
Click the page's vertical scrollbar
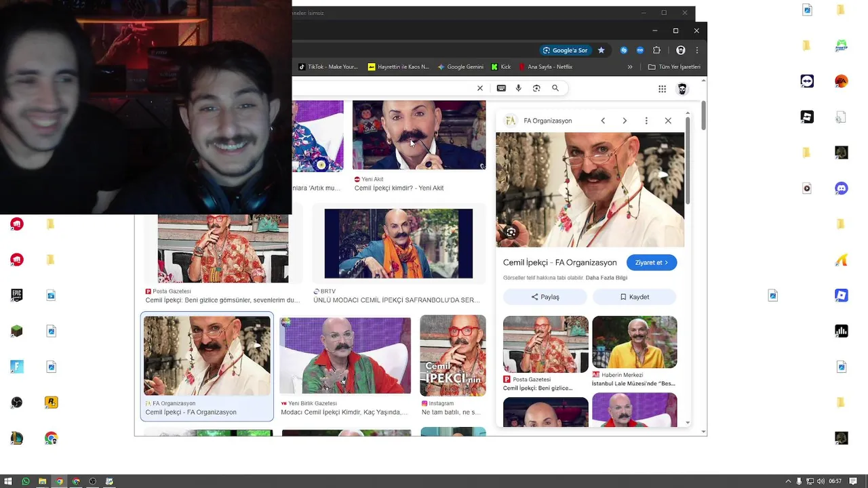[x=704, y=116]
